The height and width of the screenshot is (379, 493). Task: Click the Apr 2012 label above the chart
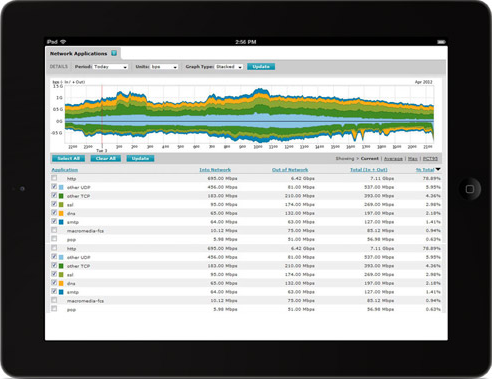tap(423, 82)
